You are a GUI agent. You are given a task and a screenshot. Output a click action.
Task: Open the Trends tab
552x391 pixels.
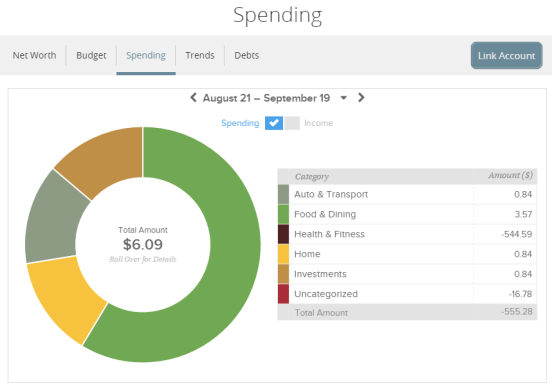pos(200,55)
